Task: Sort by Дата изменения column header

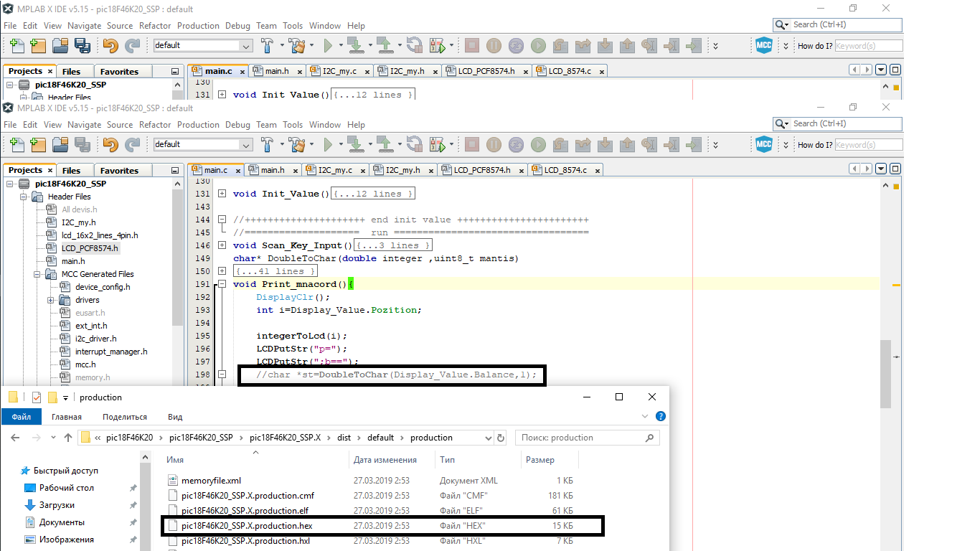Action: click(x=385, y=460)
